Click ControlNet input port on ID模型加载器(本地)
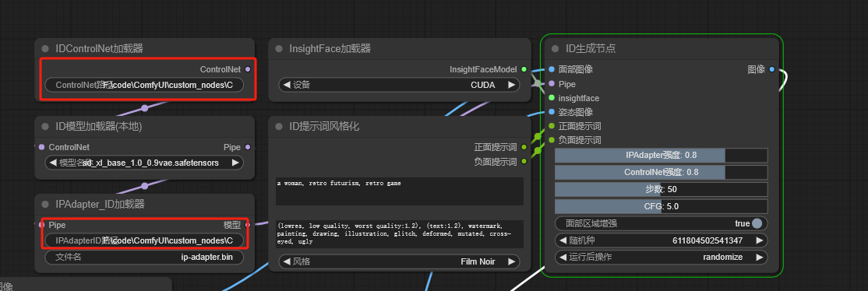The width and height of the screenshot is (868, 291). point(41,147)
